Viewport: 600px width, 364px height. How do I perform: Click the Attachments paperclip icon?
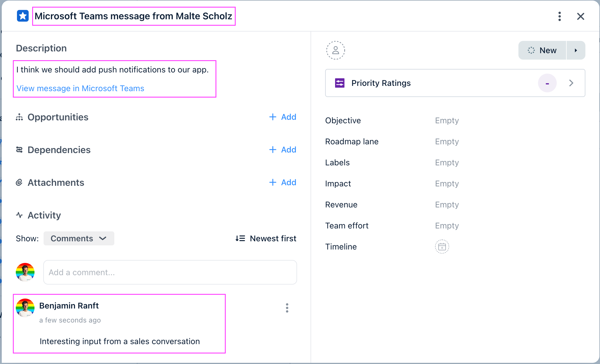pos(19,183)
